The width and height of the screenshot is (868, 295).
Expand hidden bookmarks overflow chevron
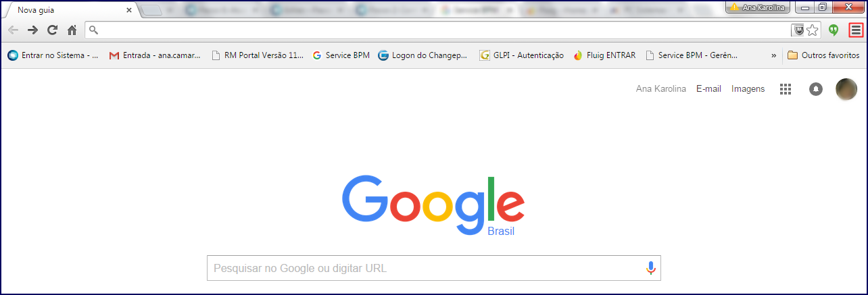point(773,55)
